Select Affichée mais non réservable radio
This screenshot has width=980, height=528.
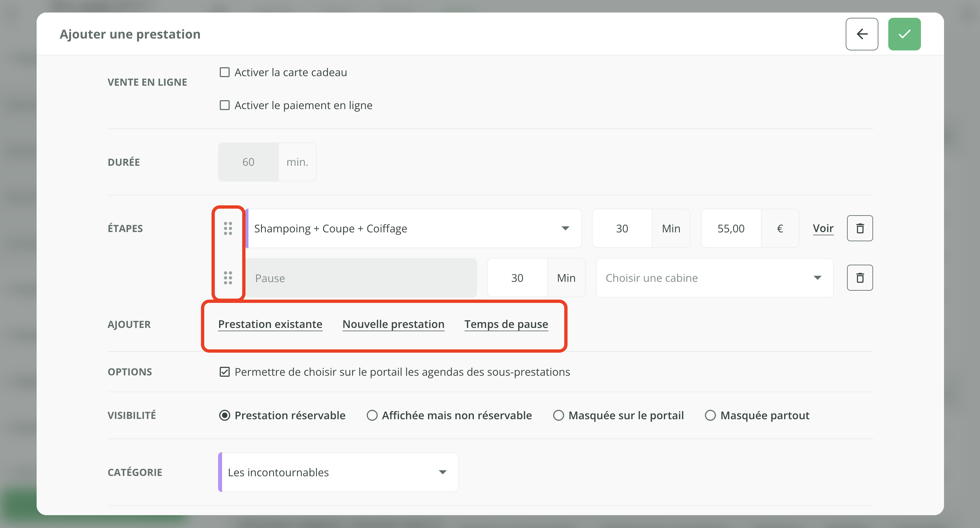pos(372,416)
